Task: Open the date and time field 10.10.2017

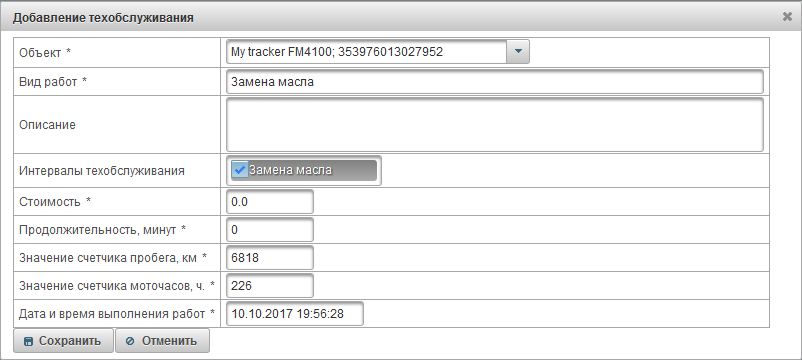Action: [x=295, y=314]
